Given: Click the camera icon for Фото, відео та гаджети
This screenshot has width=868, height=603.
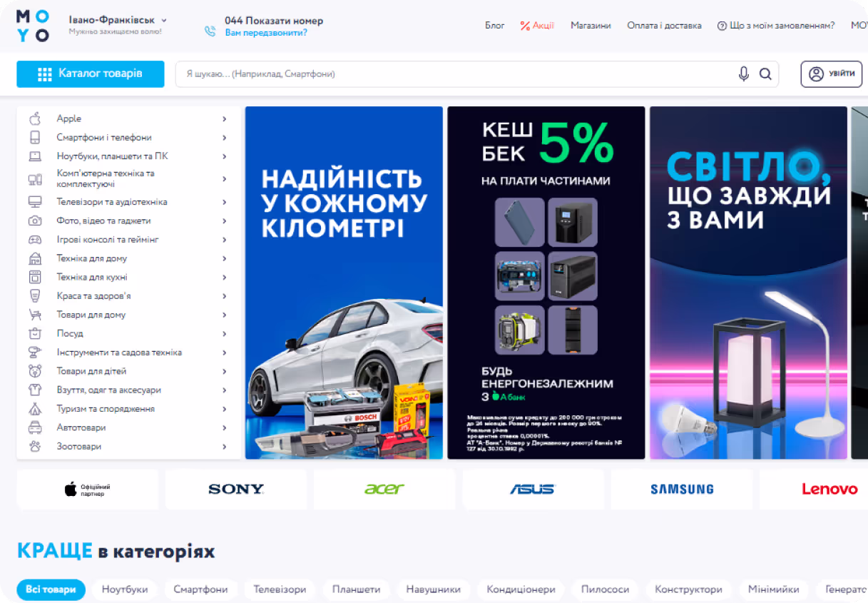Looking at the screenshot, I should [35, 221].
